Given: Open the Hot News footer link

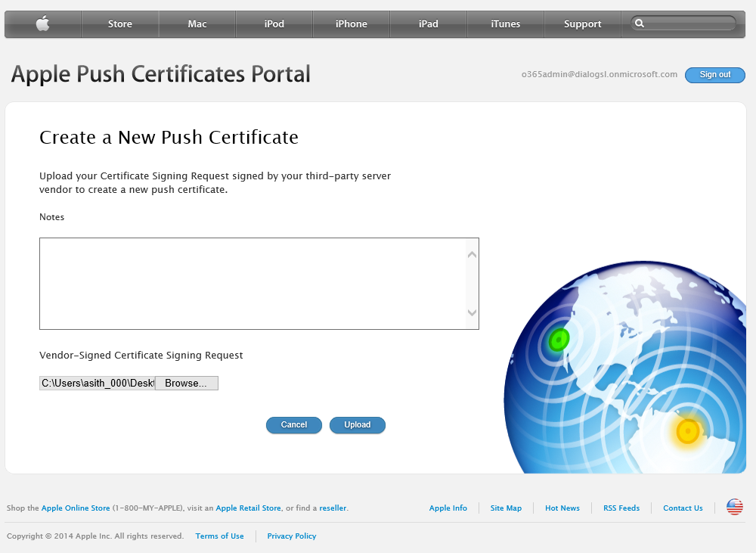Looking at the screenshot, I should pos(562,508).
